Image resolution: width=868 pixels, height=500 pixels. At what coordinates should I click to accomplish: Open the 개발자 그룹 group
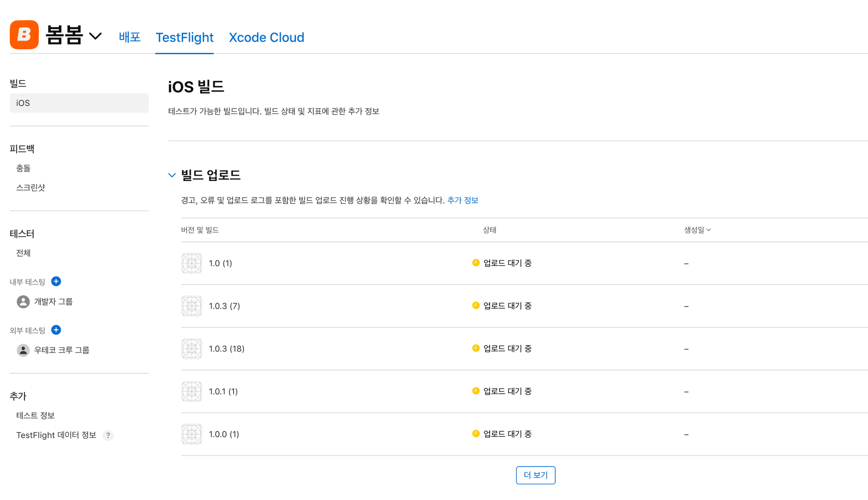point(53,302)
